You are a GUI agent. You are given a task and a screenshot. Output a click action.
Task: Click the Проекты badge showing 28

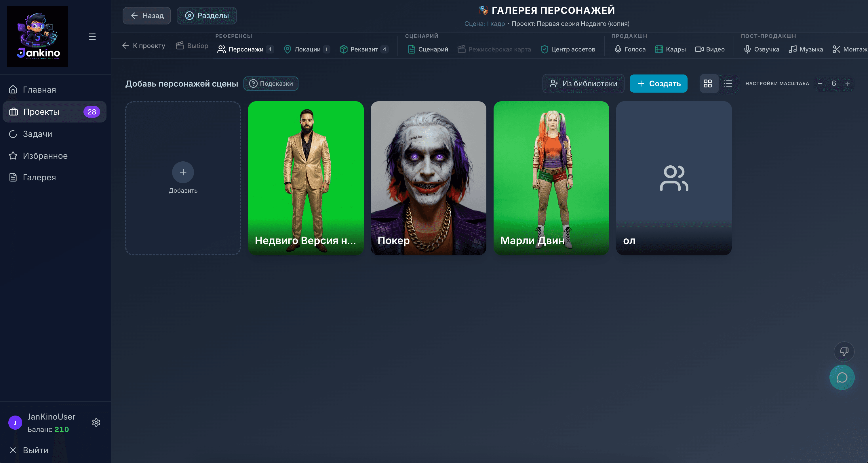pyautogui.click(x=92, y=112)
